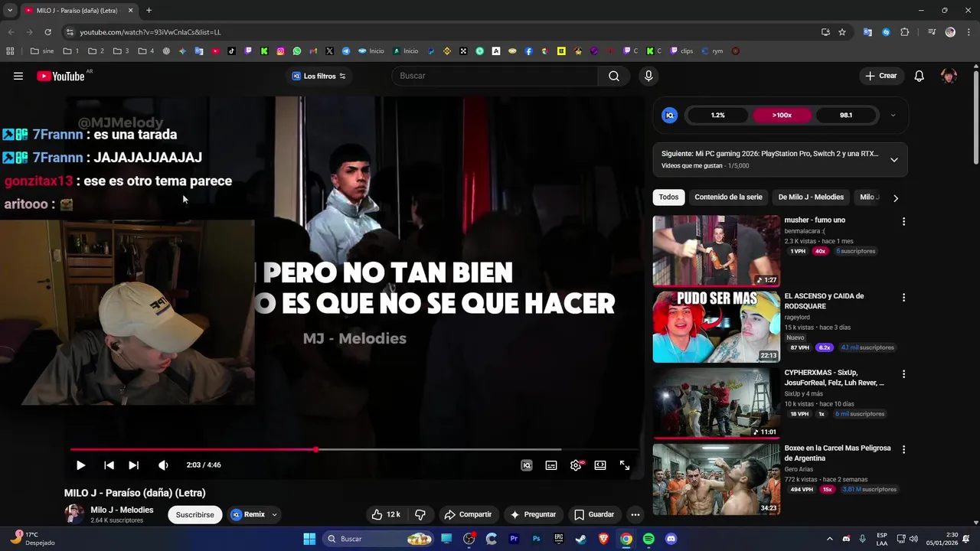The image size is (980, 551).
Task: Open more actions ellipsis below video
Action: (x=635, y=514)
